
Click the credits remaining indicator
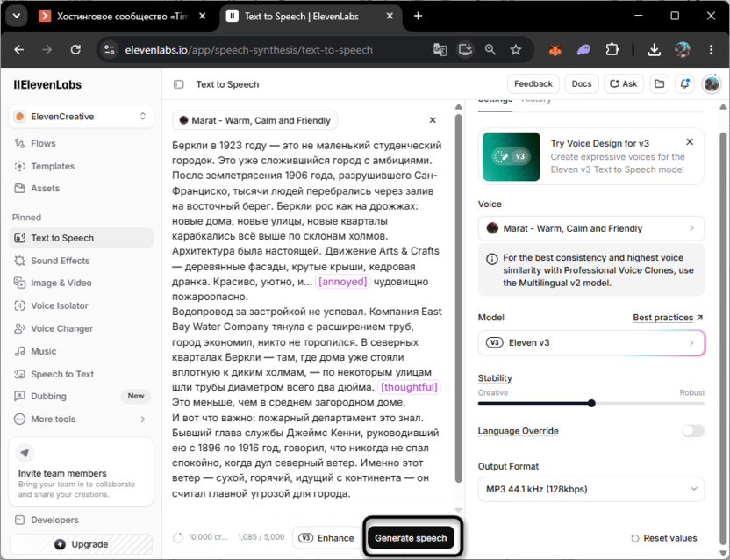click(201, 537)
